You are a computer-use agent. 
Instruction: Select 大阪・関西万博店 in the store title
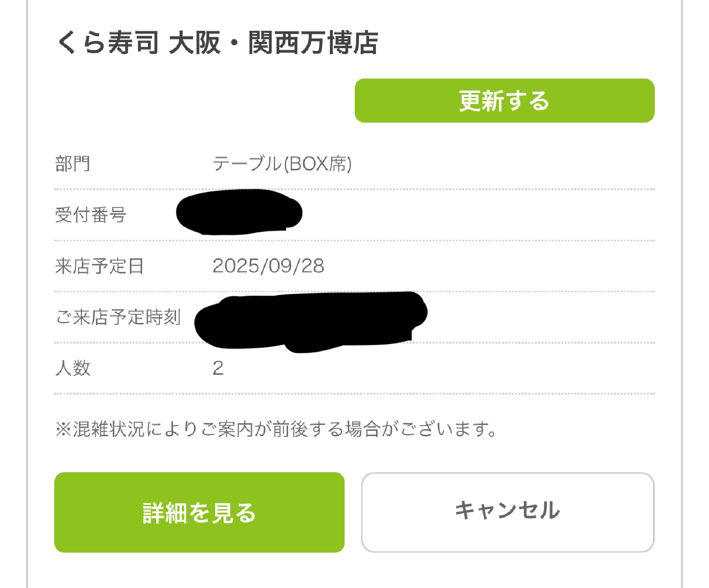tap(273, 43)
